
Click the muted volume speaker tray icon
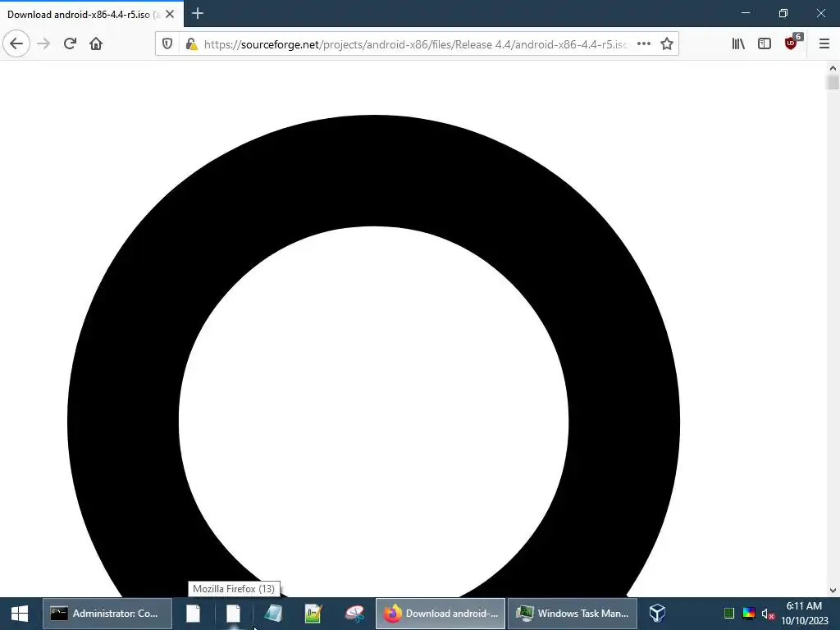coord(768,614)
